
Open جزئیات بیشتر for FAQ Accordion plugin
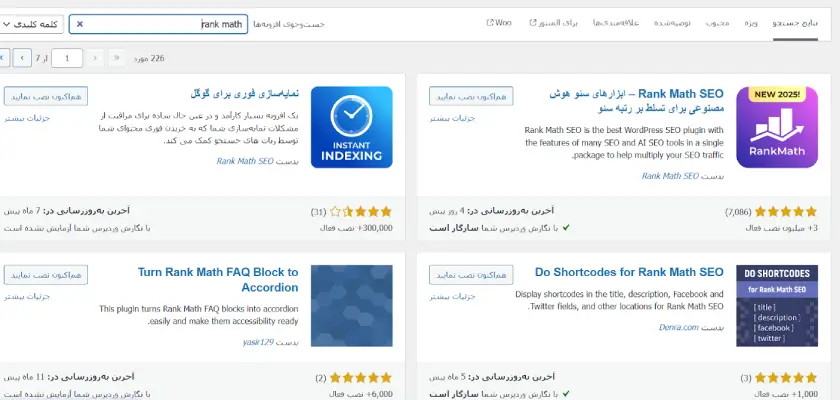(x=27, y=297)
